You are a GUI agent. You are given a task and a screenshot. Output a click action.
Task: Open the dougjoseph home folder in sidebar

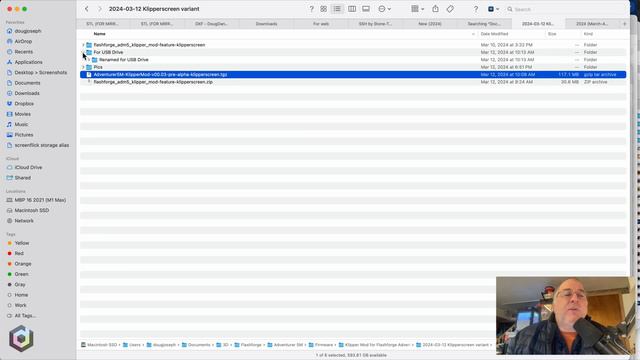coord(28,31)
